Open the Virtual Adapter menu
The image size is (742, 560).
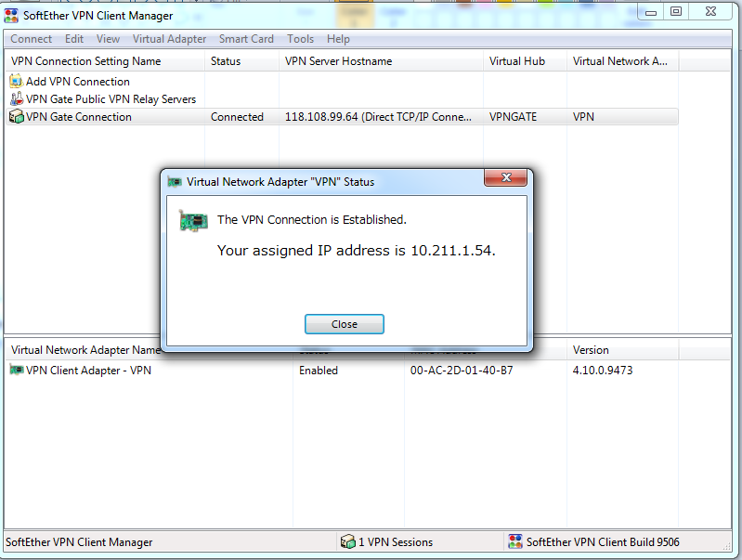point(169,39)
